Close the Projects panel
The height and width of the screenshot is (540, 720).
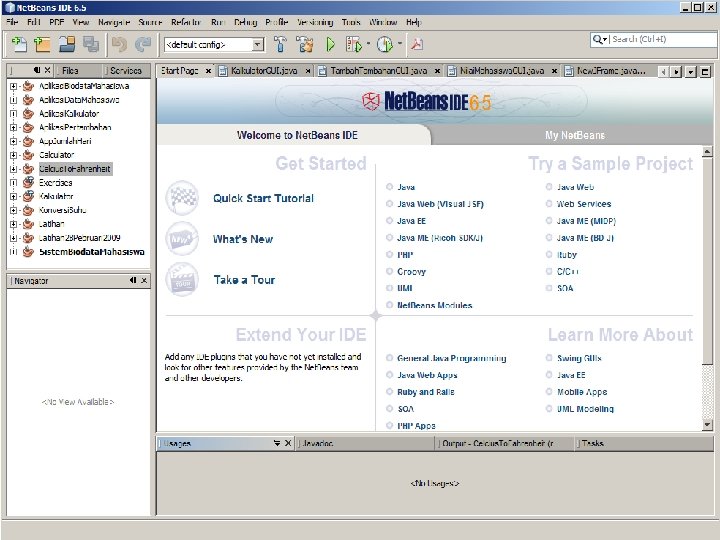48,70
